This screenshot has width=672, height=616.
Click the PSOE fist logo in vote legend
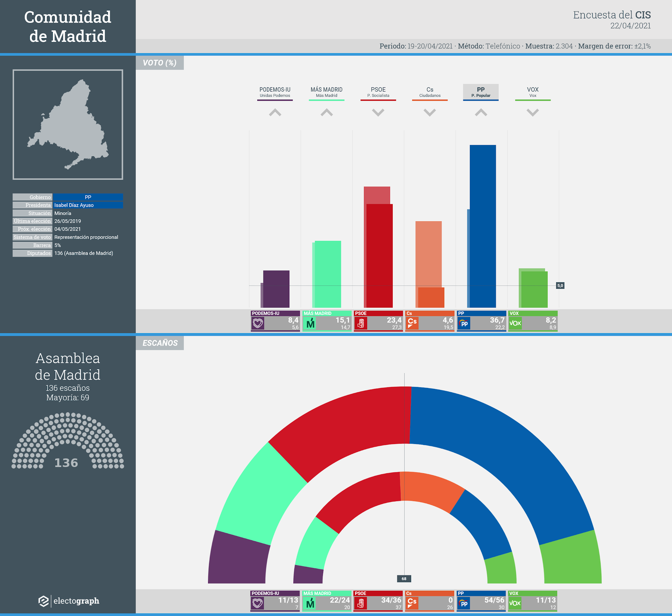361,323
